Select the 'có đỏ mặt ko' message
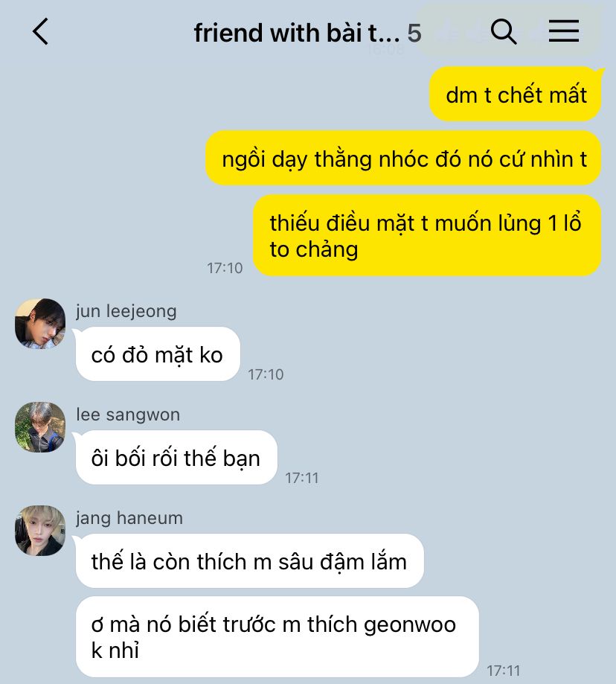This screenshot has height=684, width=616. (x=158, y=354)
